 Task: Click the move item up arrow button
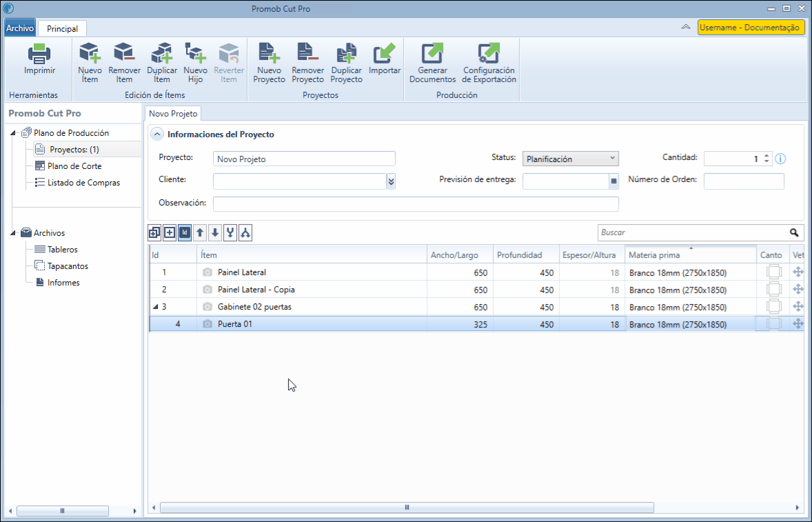click(200, 233)
